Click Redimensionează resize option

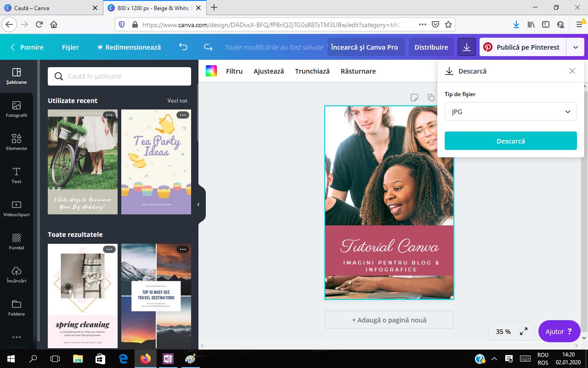coord(129,47)
